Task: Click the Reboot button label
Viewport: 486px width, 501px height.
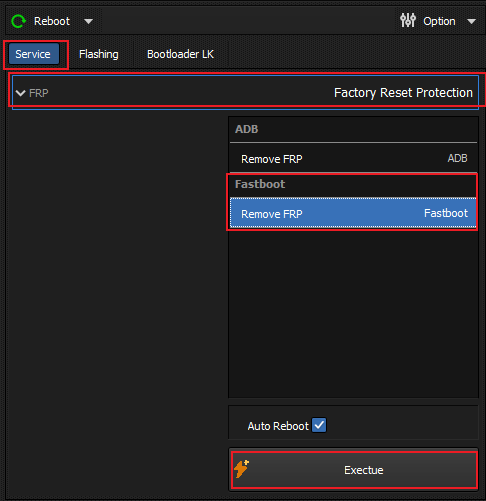Action: click(52, 21)
